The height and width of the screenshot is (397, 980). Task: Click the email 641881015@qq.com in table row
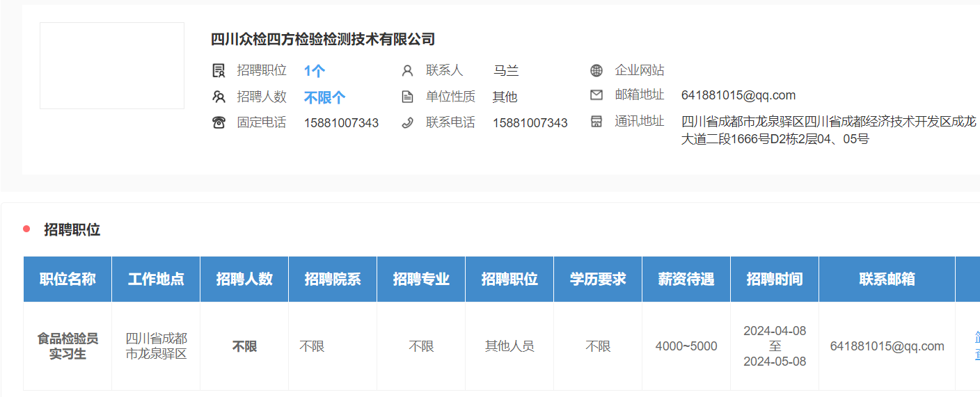click(x=887, y=346)
